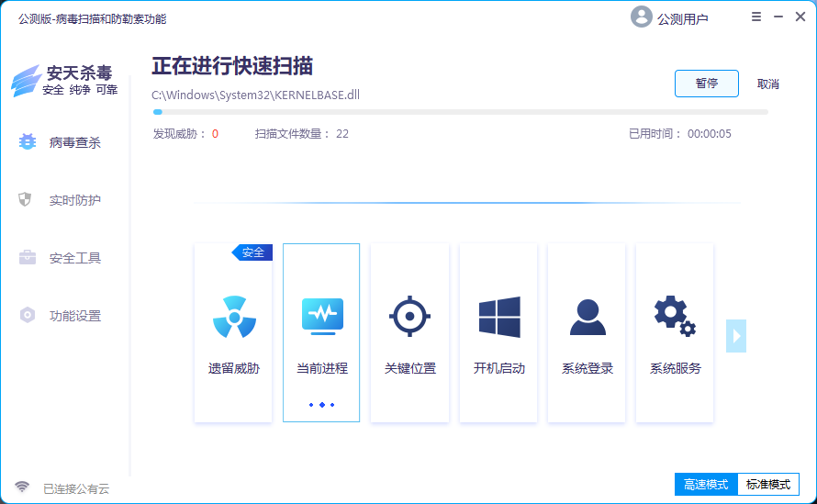Screen dimensions: 817x504
Task: Click the user avatar icon
Action: coord(642,17)
